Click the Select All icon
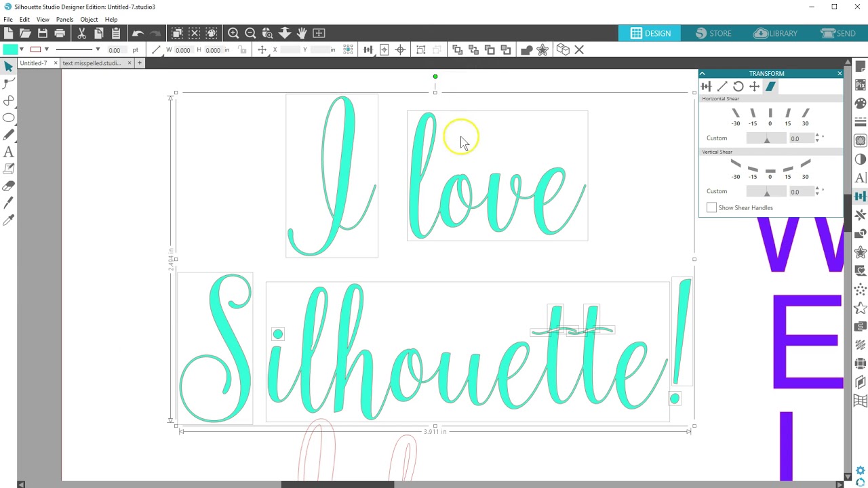 (x=177, y=33)
